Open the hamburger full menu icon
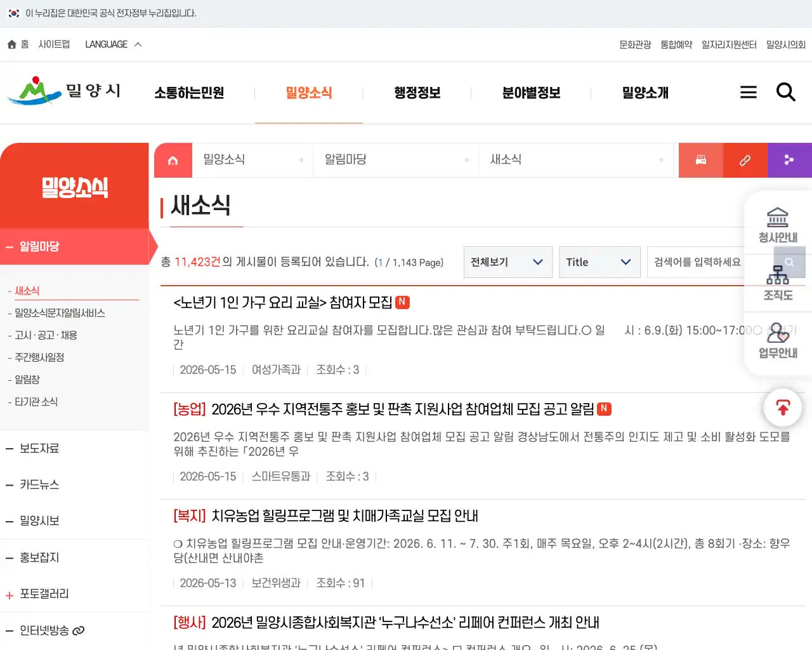This screenshot has height=650, width=812. pyautogui.click(x=749, y=93)
